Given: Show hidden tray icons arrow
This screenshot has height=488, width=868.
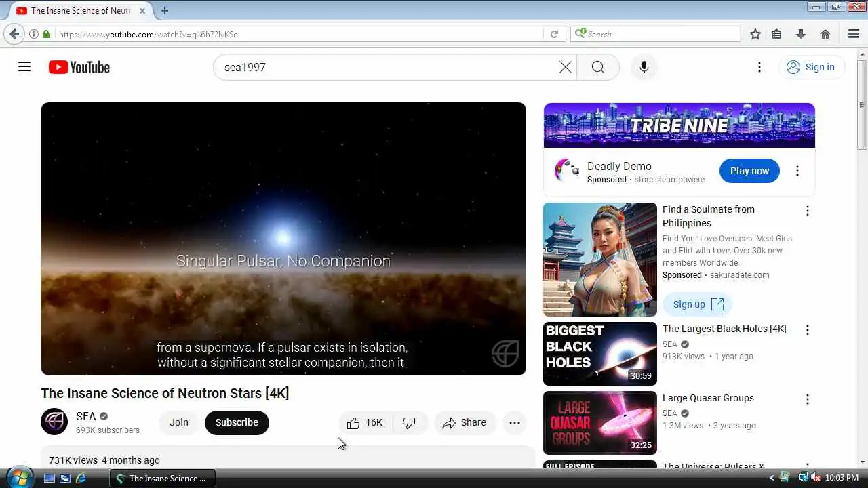Looking at the screenshot, I should coord(772,478).
